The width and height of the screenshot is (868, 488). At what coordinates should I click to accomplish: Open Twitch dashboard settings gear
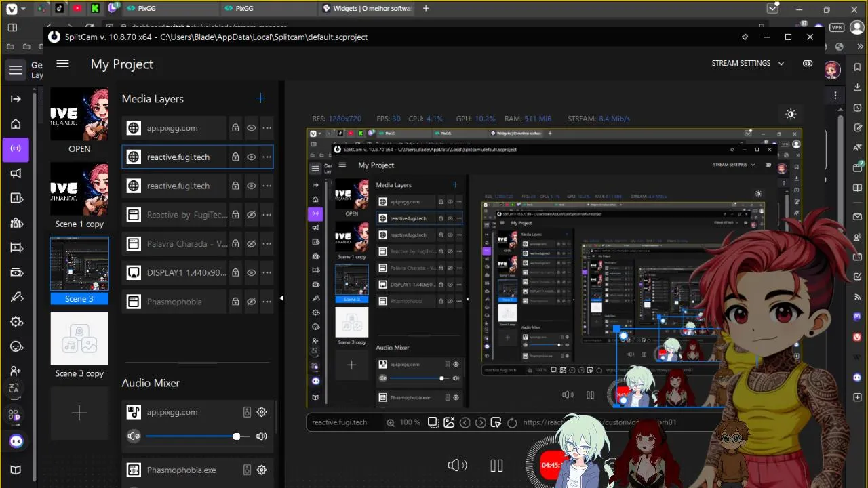coord(16,322)
